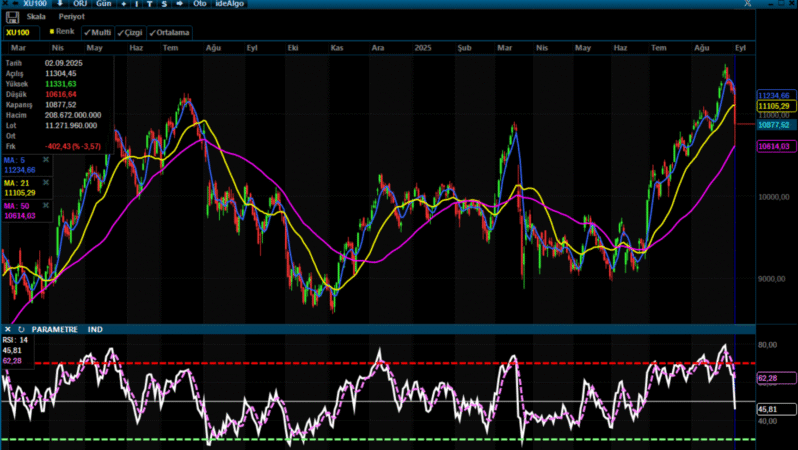Image resolution: width=798 pixels, height=450 pixels.
Task: Click the Ara label on time axis
Action: pos(378,48)
